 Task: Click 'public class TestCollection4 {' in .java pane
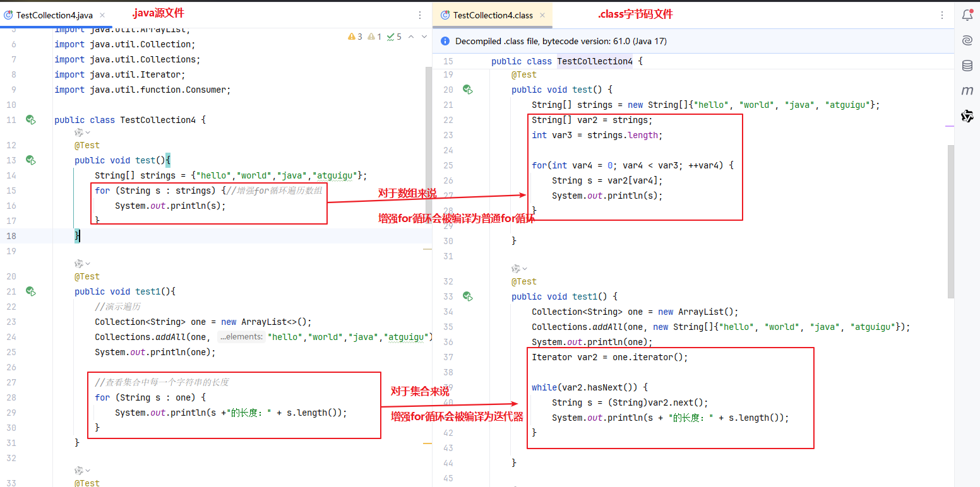click(130, 120)
